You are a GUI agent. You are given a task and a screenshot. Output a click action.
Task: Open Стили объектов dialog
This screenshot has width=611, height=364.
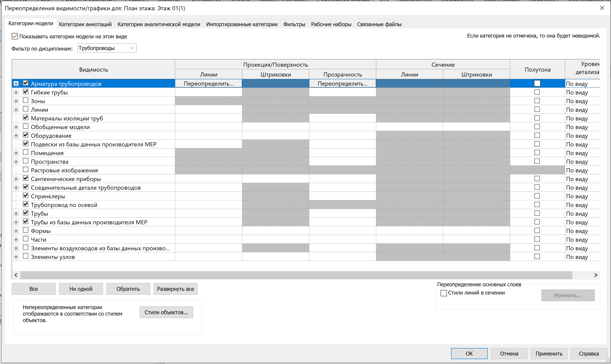166,312
